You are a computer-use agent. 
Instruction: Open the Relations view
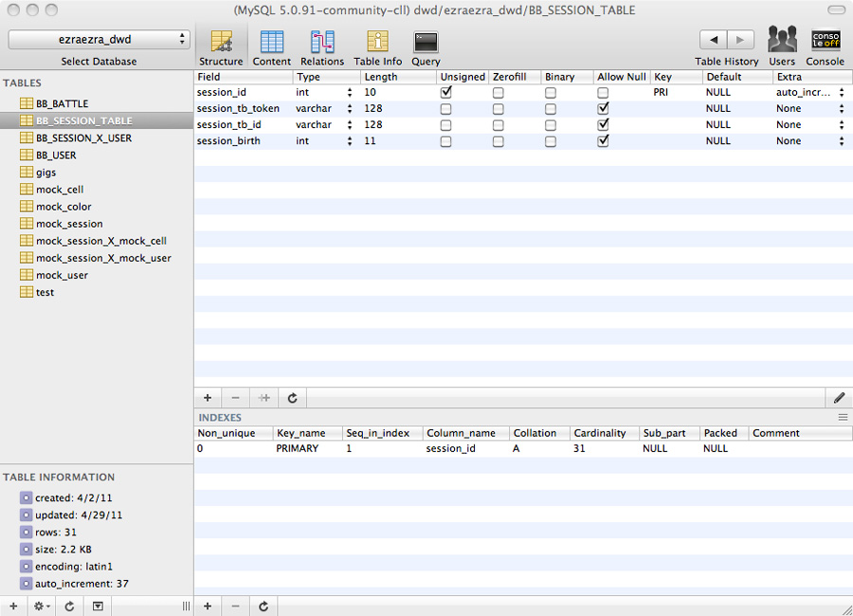[322, 46]
